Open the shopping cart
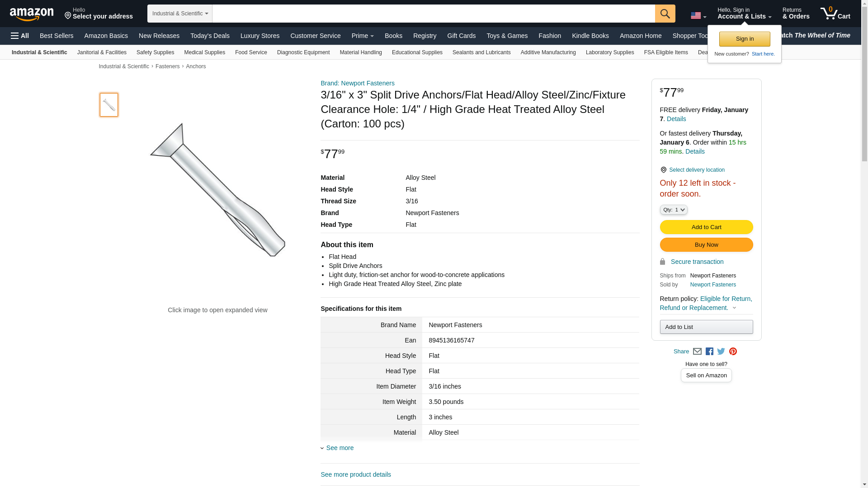This screenshot has width=868, height=488. 835,14
